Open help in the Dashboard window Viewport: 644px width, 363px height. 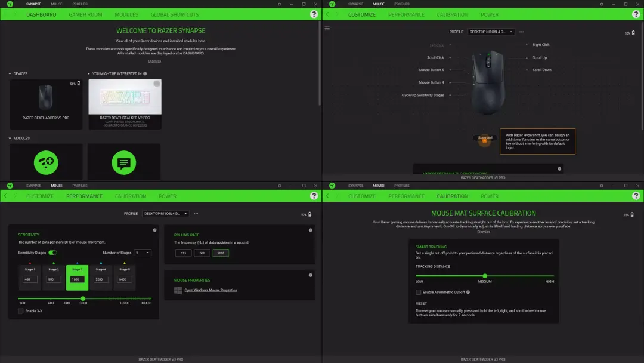pos(314,14)
